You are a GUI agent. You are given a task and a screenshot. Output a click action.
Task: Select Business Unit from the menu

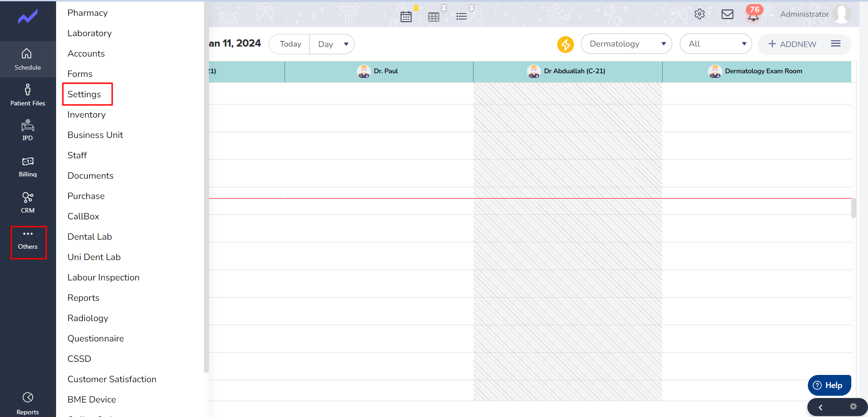pos(95,135)
